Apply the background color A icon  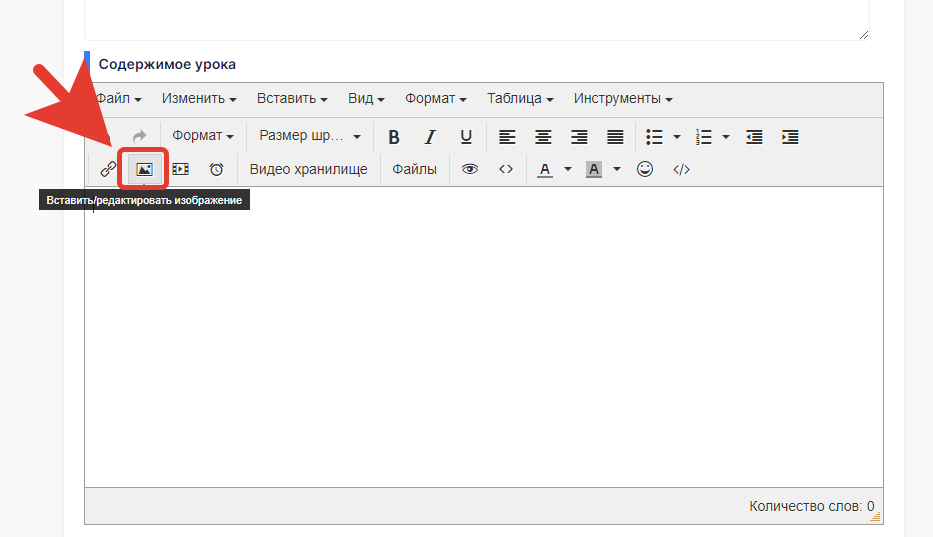[594, 169]
